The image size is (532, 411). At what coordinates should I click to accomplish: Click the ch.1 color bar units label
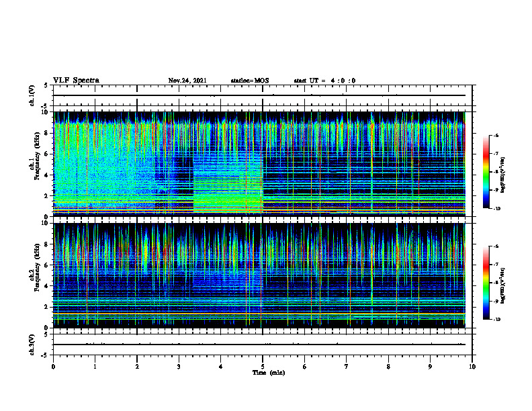click(x=503, y=175)
